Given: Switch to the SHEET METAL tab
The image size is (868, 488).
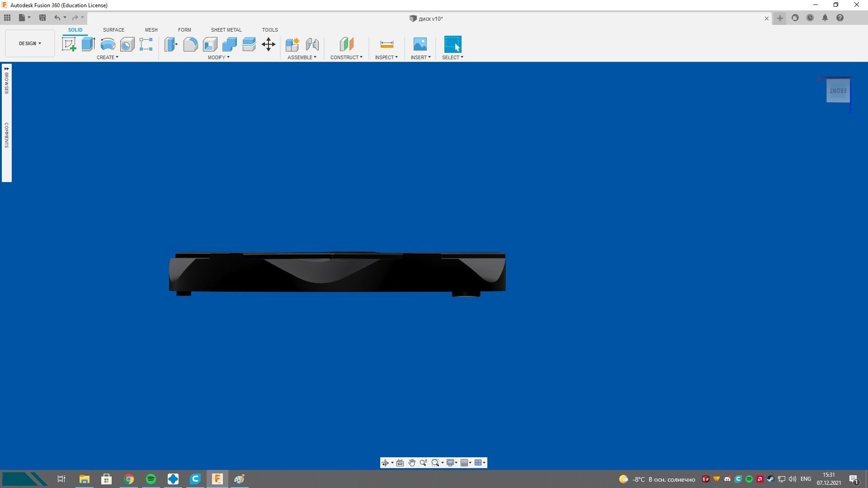Looking at the screenshot, I should [x=226, y=30].
